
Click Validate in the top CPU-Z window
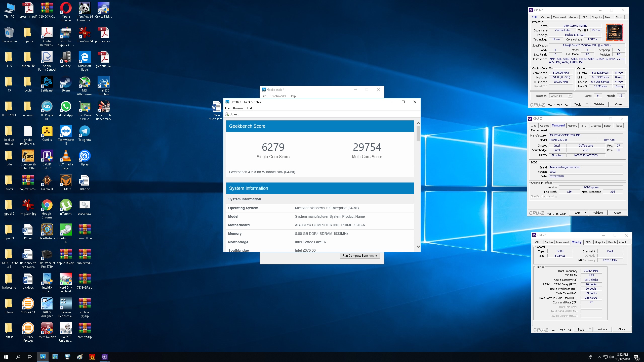point(599,104)
